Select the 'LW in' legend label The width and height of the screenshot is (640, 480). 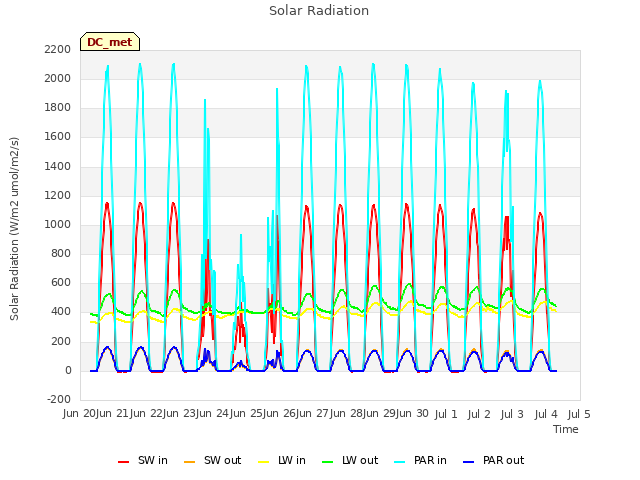pyautogui.click(x=291, y=460)
